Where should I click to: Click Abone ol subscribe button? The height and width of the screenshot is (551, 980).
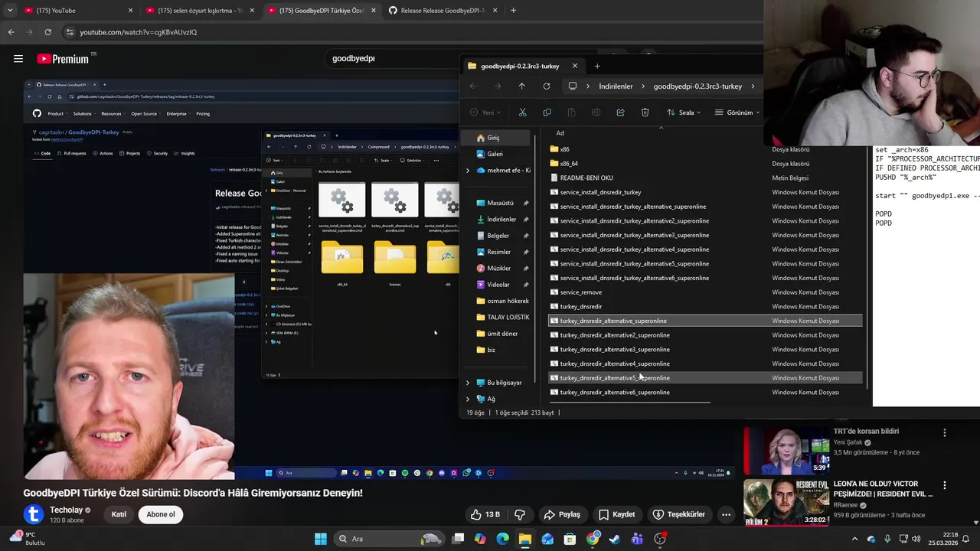pos(161,514)
